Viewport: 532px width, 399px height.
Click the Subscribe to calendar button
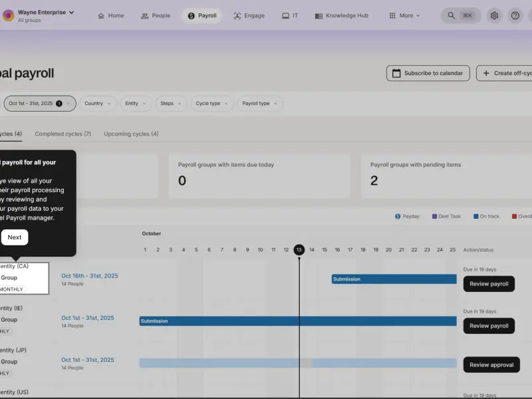point(428,73)
